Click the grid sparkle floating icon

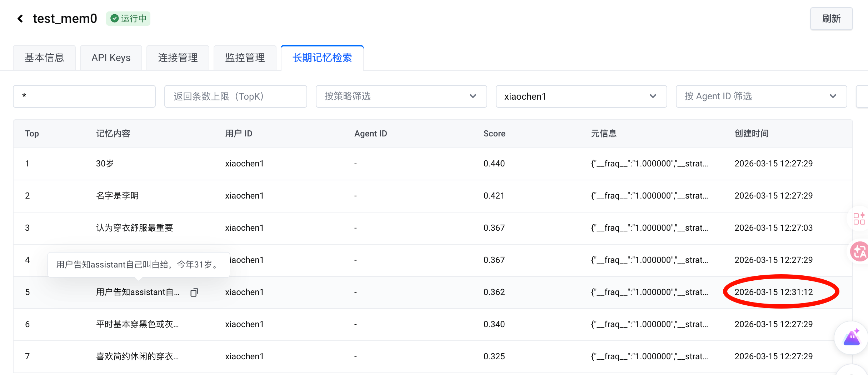859,219
